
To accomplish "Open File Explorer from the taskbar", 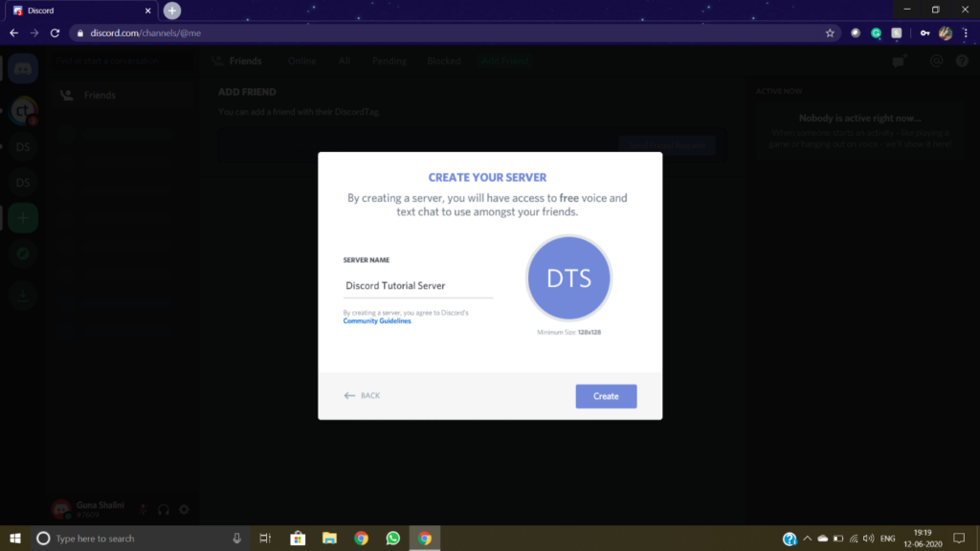I will (329, 539).
